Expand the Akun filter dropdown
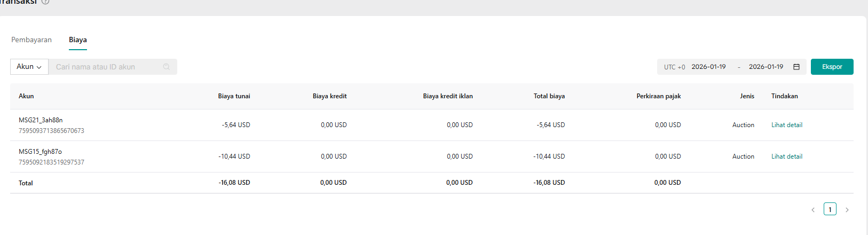This screenshot has width=868, height=235. click(29, 67)
